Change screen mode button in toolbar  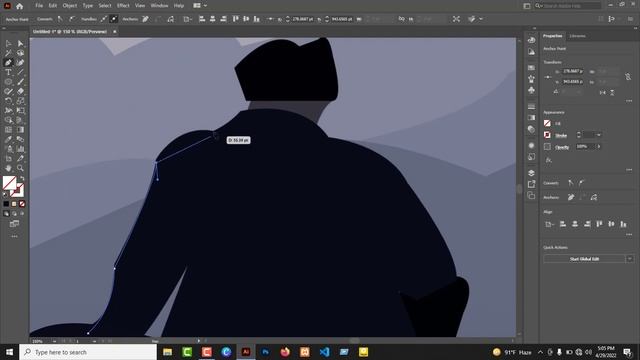pos(14,224)
